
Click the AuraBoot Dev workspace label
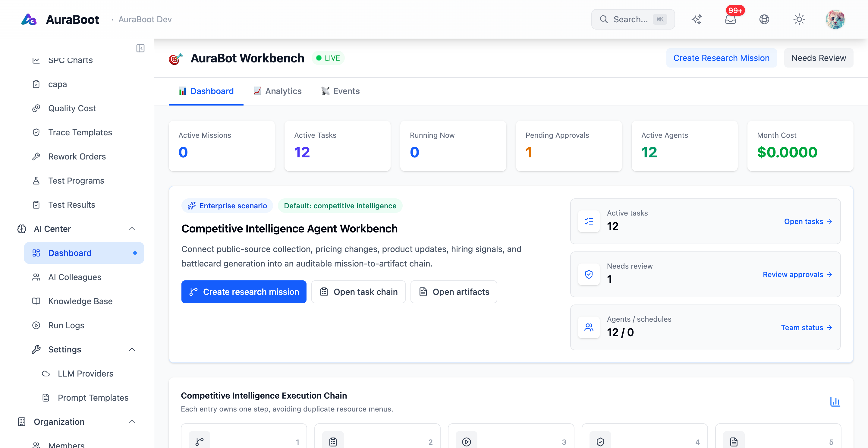click(145, 19)
